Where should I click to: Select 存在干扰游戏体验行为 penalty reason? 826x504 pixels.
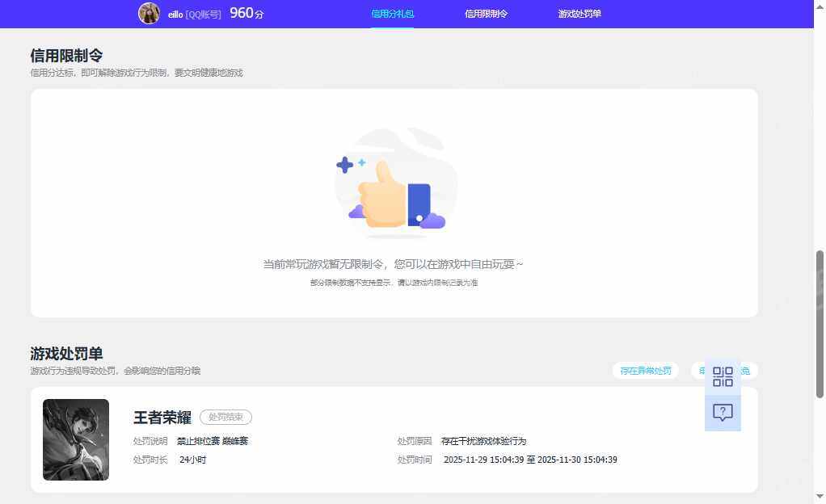[x=483, y=441]
